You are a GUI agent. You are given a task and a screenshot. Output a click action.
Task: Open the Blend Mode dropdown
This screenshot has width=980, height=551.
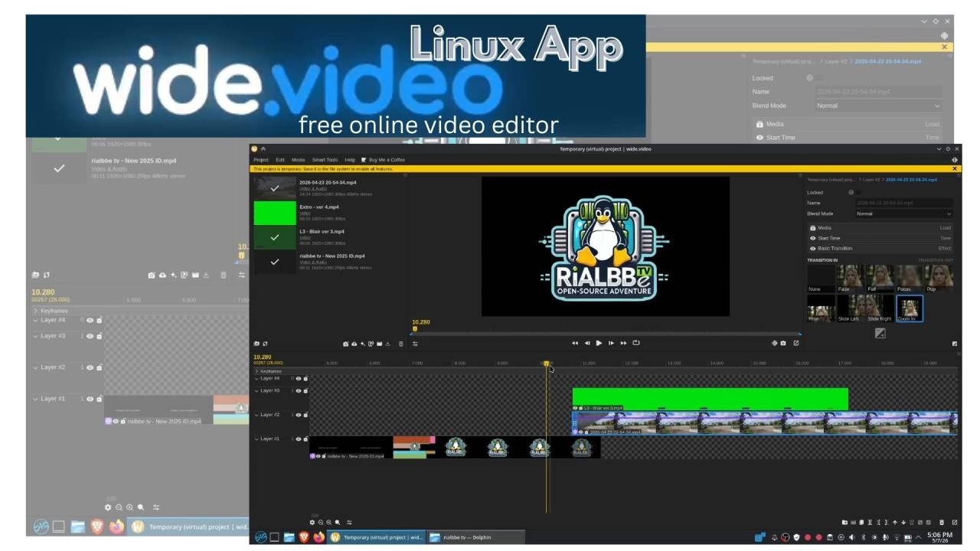point(903,214)
